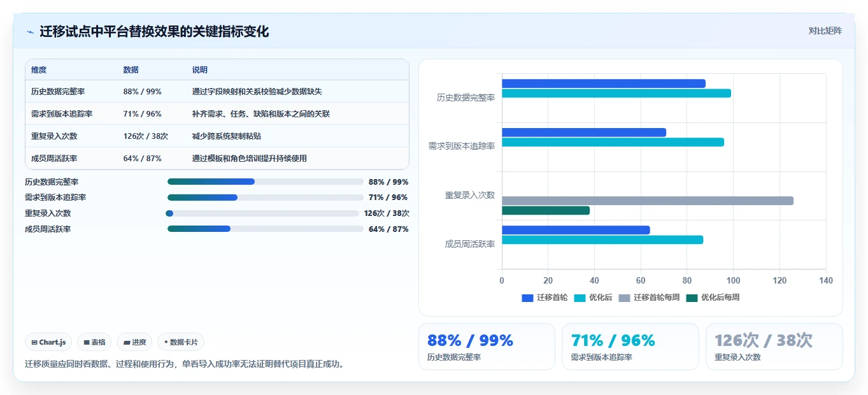Open the 88% / 99% 历史数据完整率 card
The image size is (868, 395).
pyautogui.click(x=487, y=347)
